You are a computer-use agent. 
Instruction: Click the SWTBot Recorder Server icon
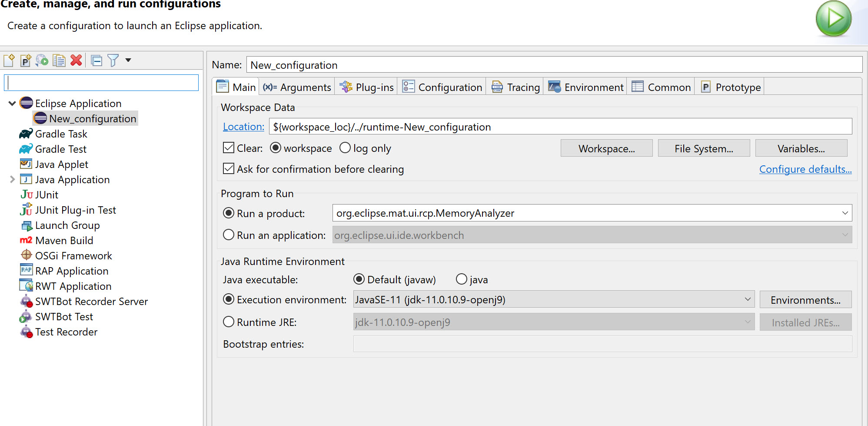pos(27,301)
